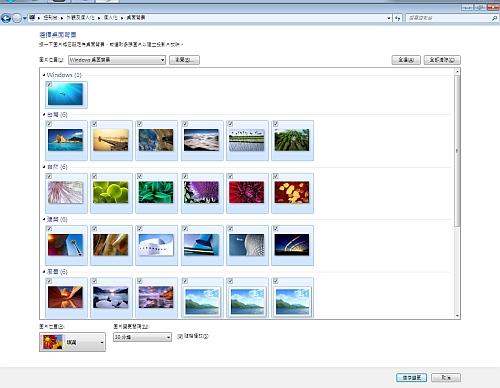
Task: Select the green round leaves wallpaper
Action: click(x=111, y=193)
